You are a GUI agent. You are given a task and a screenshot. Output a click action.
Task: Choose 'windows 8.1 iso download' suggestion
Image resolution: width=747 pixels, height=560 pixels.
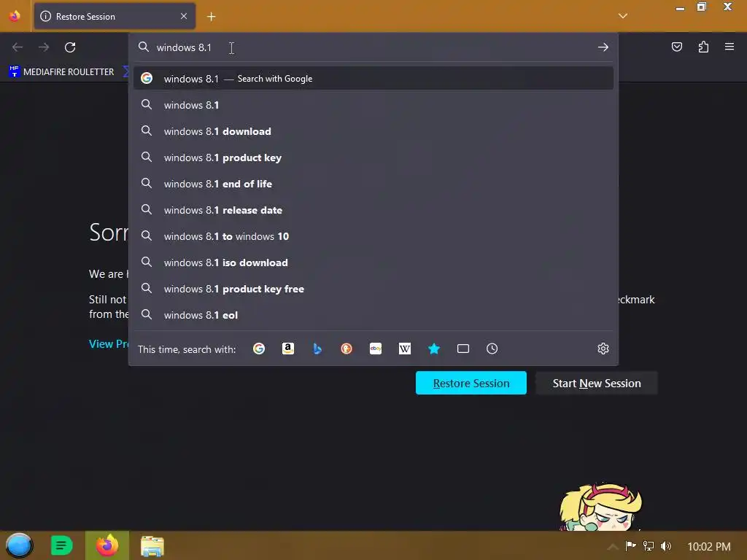(x=373, y=262)
